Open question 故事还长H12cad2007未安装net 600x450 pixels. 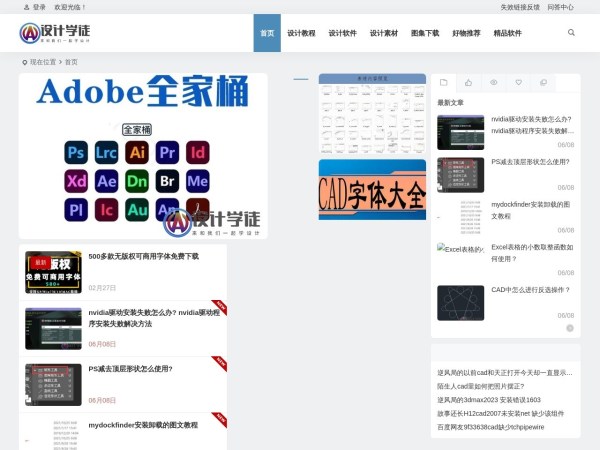(x=501, y=414)
